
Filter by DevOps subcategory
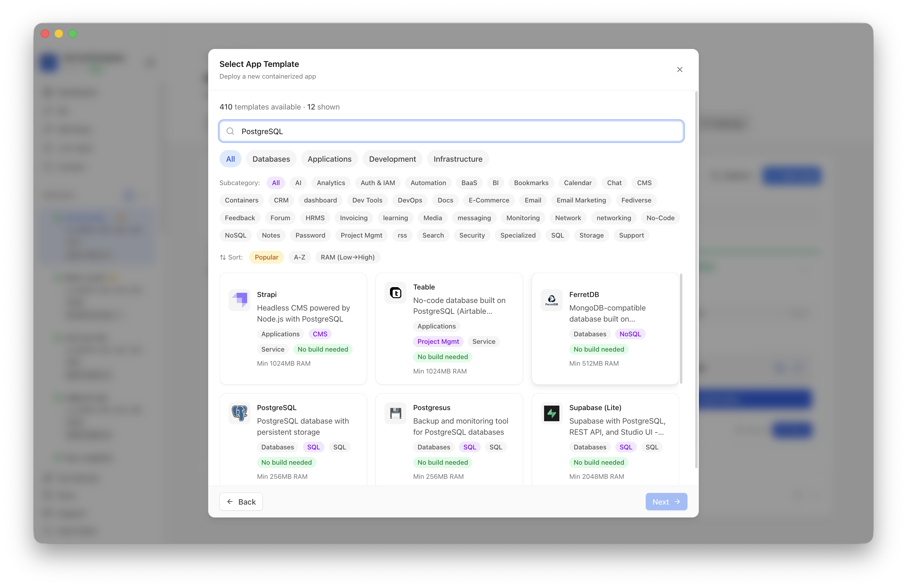410,200
